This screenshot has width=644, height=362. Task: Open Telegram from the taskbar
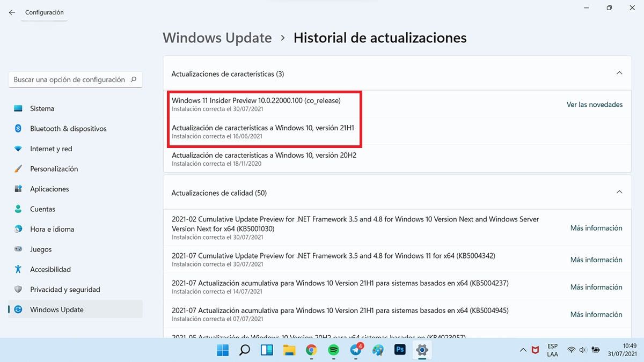[356, 350]
